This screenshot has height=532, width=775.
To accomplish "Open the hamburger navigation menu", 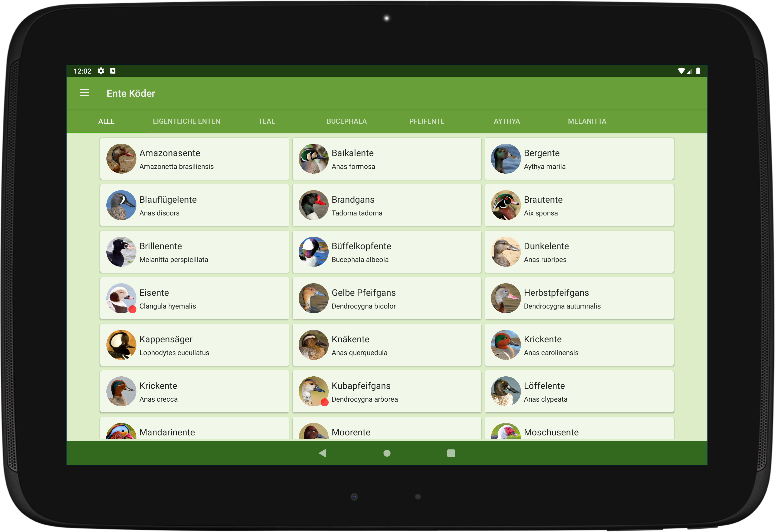I will [x=85, y=93].
